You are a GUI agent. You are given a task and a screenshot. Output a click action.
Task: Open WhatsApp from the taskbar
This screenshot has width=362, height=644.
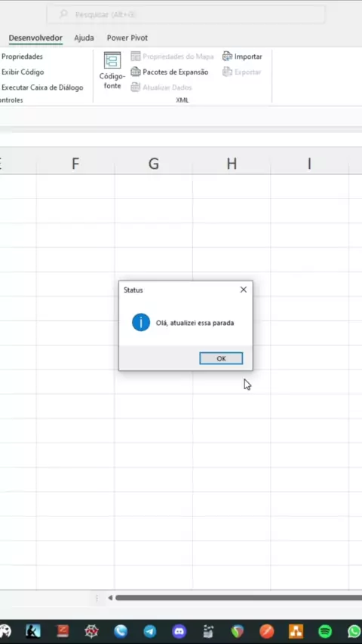[x=354, y=631]
